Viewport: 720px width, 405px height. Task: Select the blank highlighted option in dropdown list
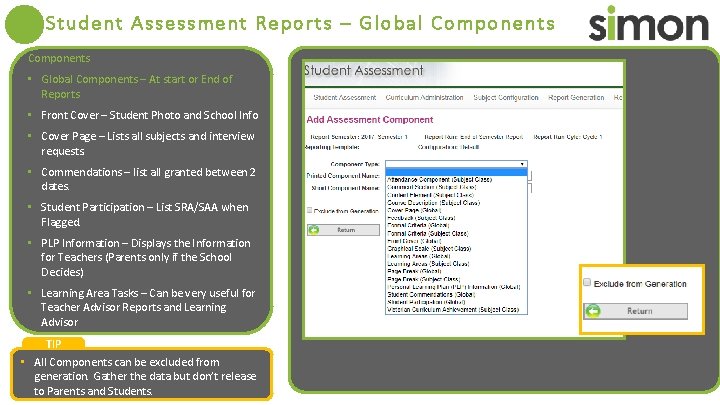coord(456,172)
